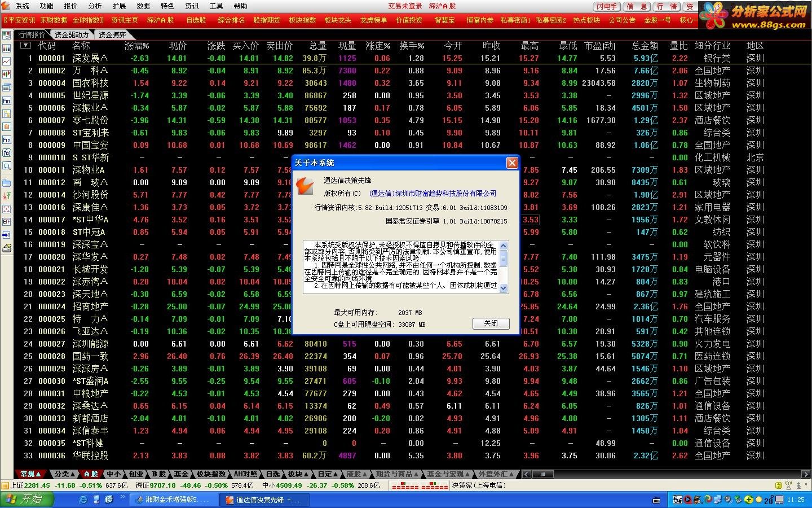Click the sidebar ETF icon

coord(6,222)
